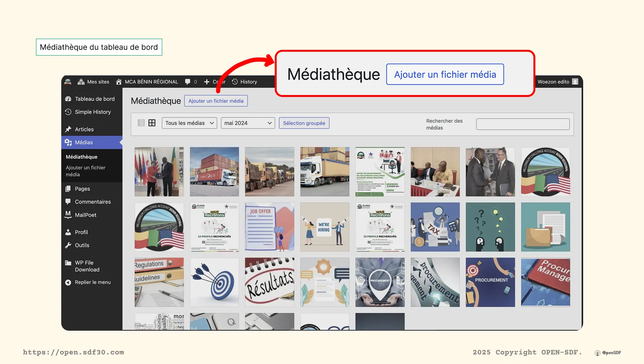The width and height of the screenshot is (644, 364).
Task: Switch to the list view toggle
Action: (141, 123)
